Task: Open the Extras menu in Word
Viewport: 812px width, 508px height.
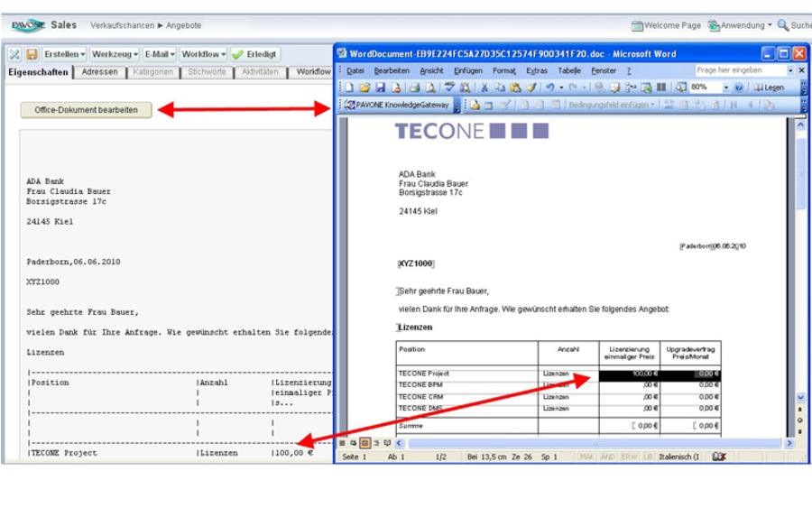Action: click(x=537, y=70)
